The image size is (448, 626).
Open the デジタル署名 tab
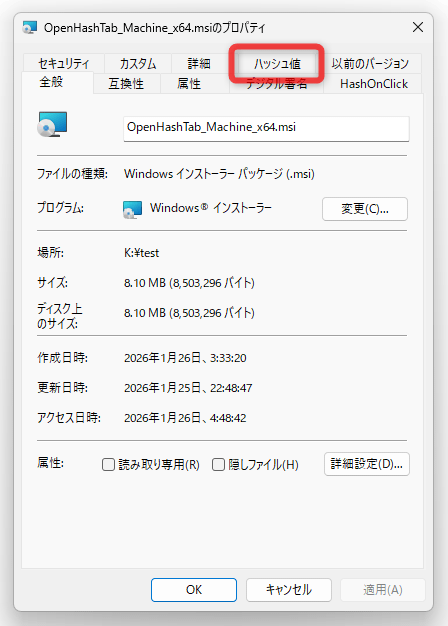tap(276, 84)
